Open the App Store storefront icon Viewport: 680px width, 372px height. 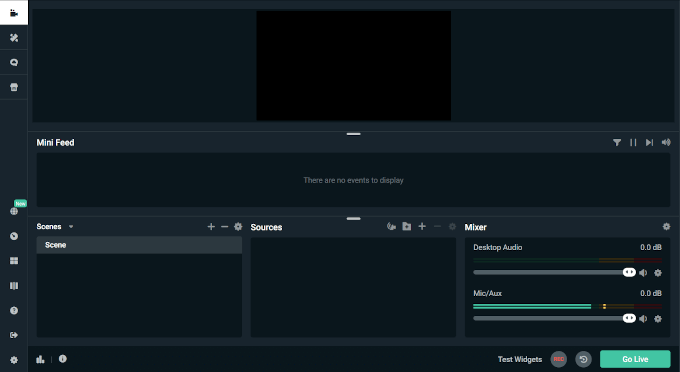(x=14, y=87)
